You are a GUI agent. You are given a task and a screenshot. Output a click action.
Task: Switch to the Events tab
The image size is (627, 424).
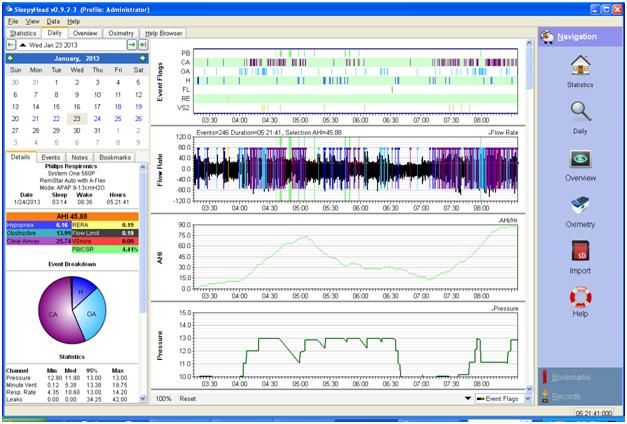click(50, 157)
